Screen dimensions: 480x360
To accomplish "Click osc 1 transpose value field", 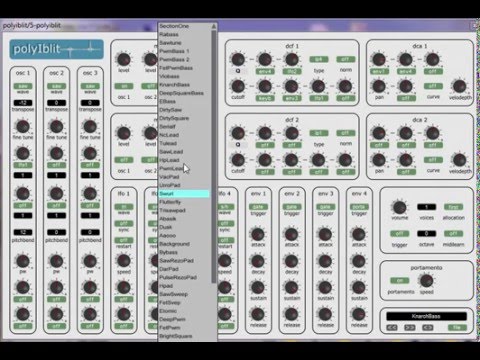I will [x=23, y=103].
